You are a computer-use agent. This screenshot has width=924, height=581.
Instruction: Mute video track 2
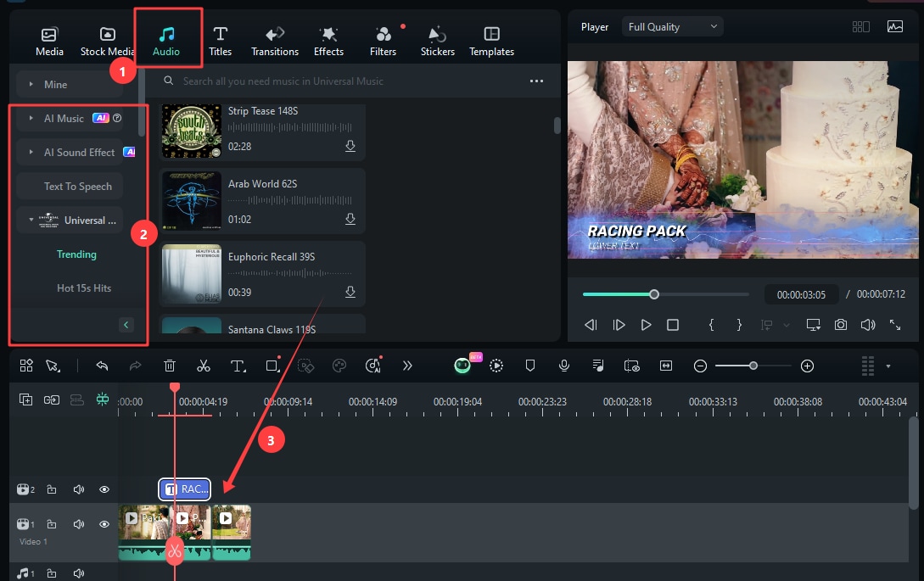pyautogui.click(x=78, y=489)
